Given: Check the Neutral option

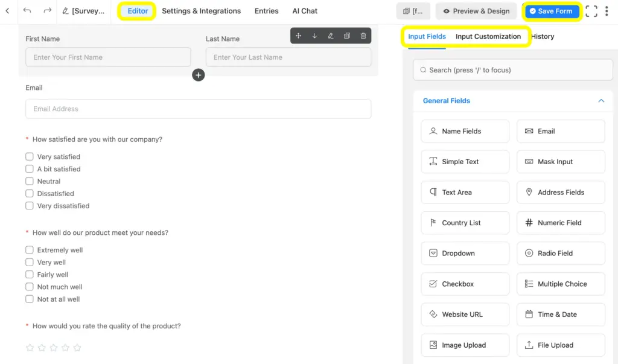Looking at the screenshot, I should pyautogui.click(x=29, y=181).
